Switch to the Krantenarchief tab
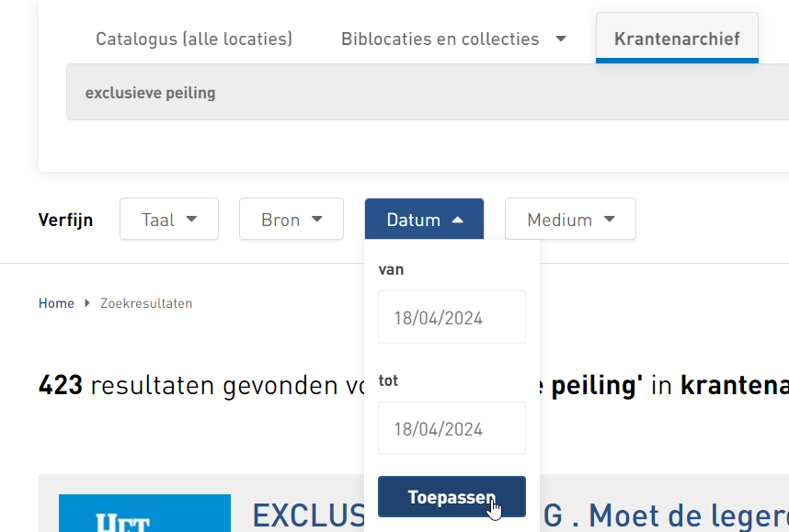The width and height of the screenshot is (789, 532). pyautogui.click(x=676, y=39)
